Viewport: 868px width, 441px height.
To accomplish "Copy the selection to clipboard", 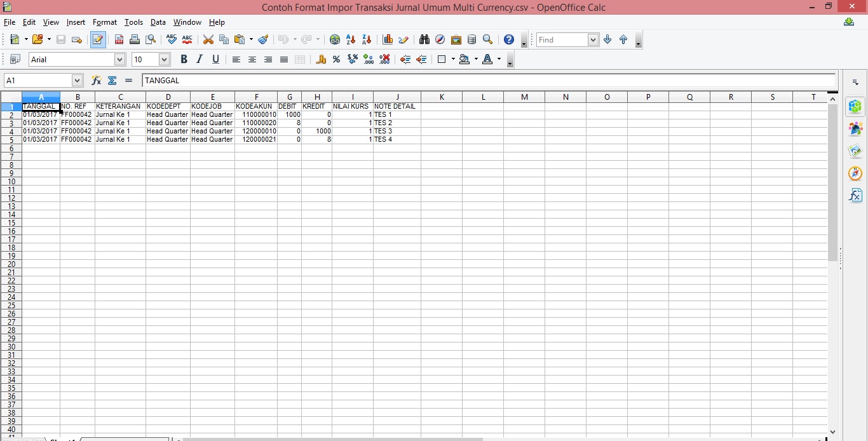I will coord(224,39).
